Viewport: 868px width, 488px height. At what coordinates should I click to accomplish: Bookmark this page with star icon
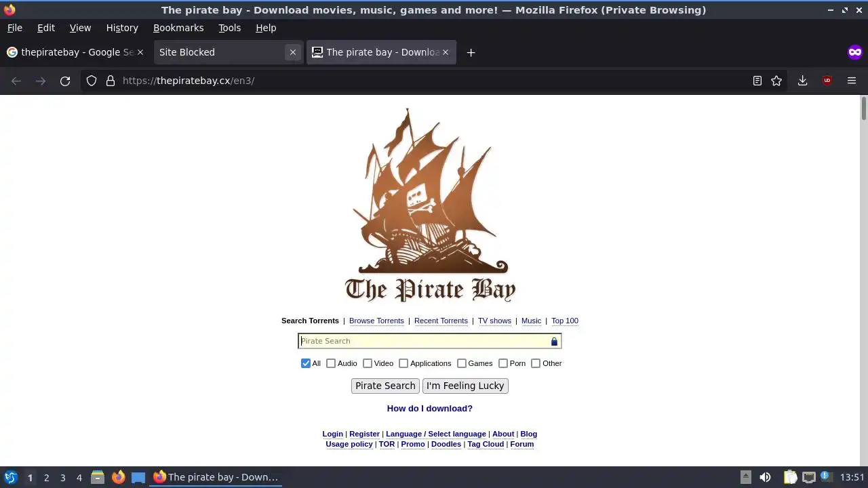[x=776, y=81]
